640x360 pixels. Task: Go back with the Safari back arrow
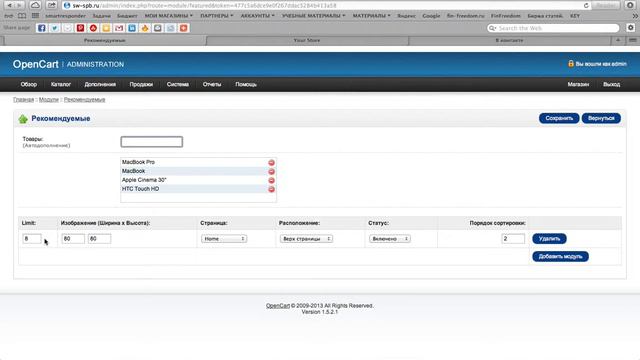[9, 5]
